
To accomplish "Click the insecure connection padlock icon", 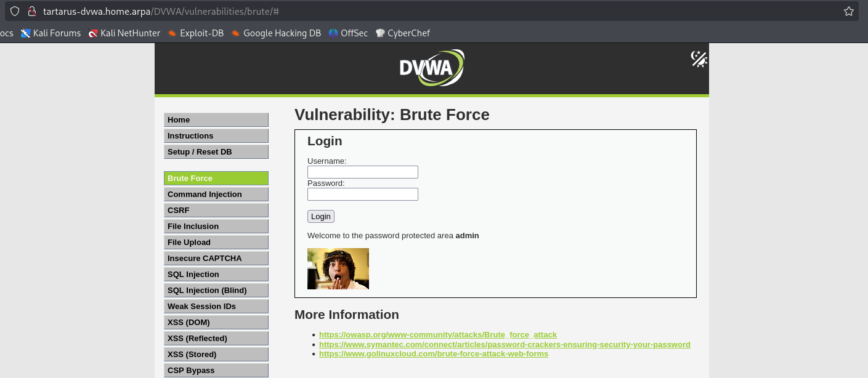I will (33, 10).
